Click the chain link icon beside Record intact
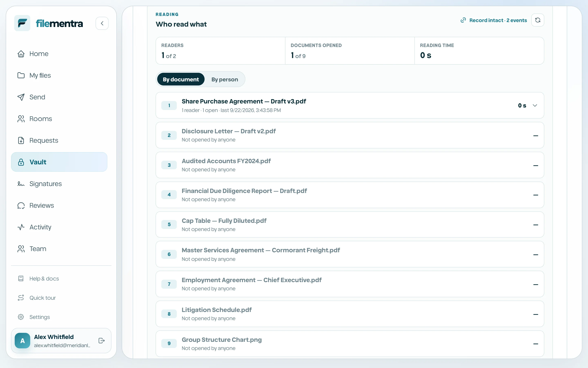Viewport: 588px width, 368px height. pyautogui.click(x=463, y=20)
